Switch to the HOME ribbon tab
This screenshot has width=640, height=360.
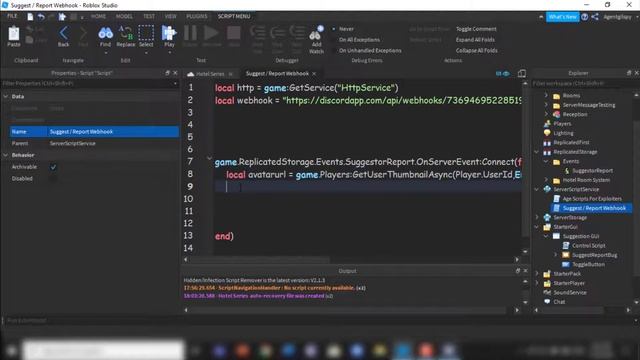pyautogui.click(x=98, y=16)
